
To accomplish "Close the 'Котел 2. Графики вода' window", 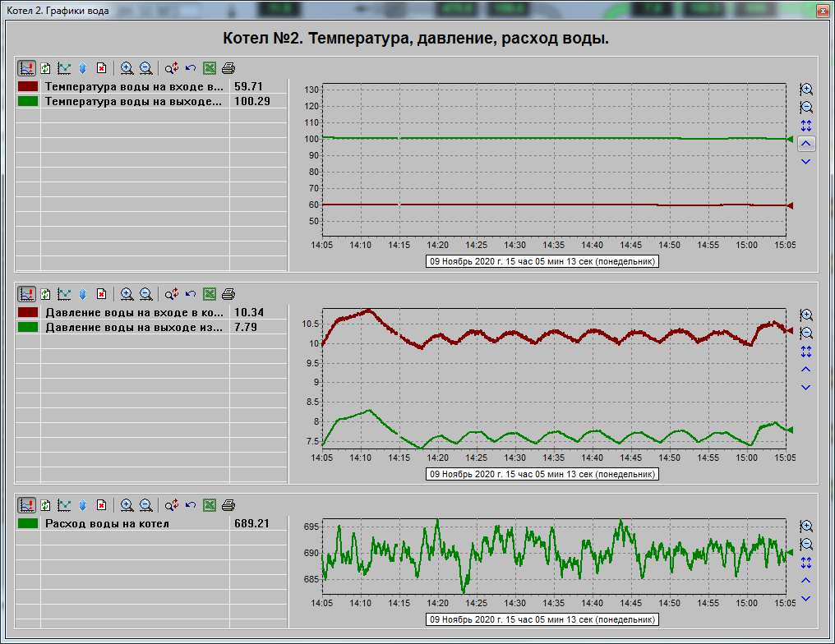I will (x=823, y=11).
